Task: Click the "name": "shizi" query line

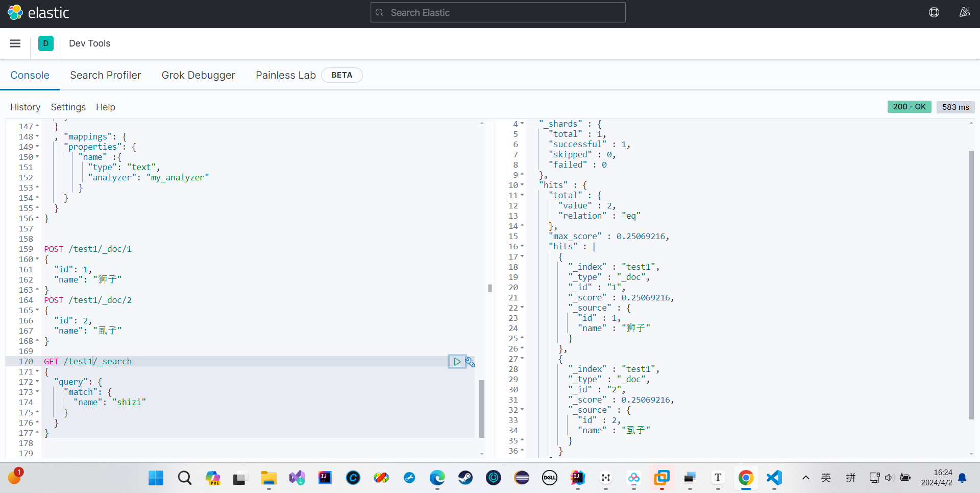Action: (x=110, y=402)
